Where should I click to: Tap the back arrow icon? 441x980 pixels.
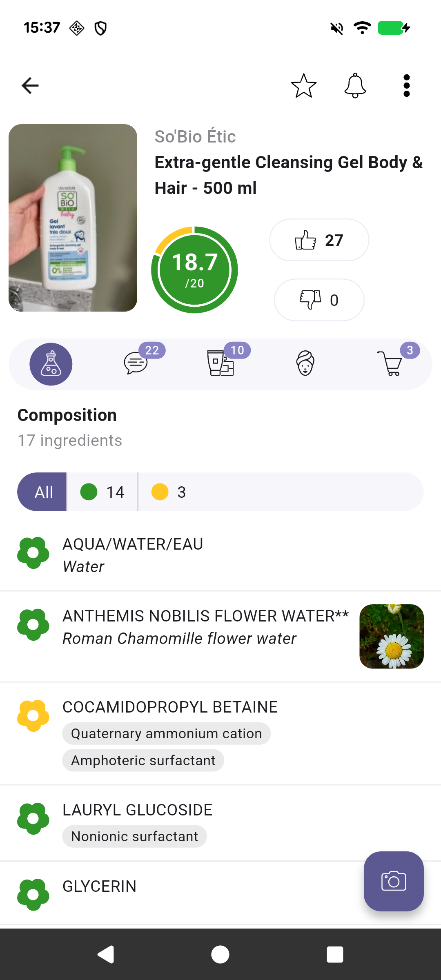click(30, 86)
